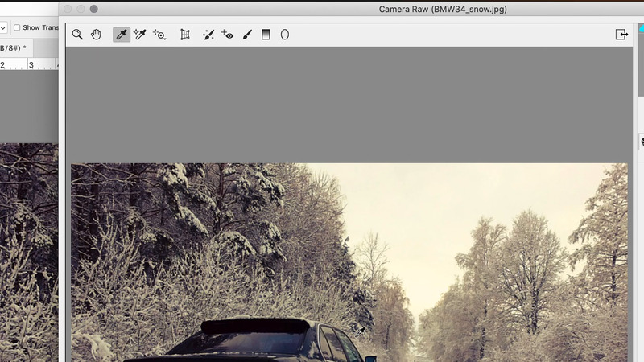Choose the Color Sampler tool
Viewport: 644px width, 362px height.
[x=140, y=35]
